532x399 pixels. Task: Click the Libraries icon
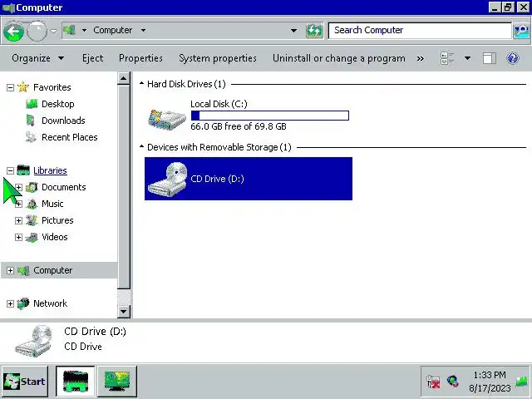23,170
